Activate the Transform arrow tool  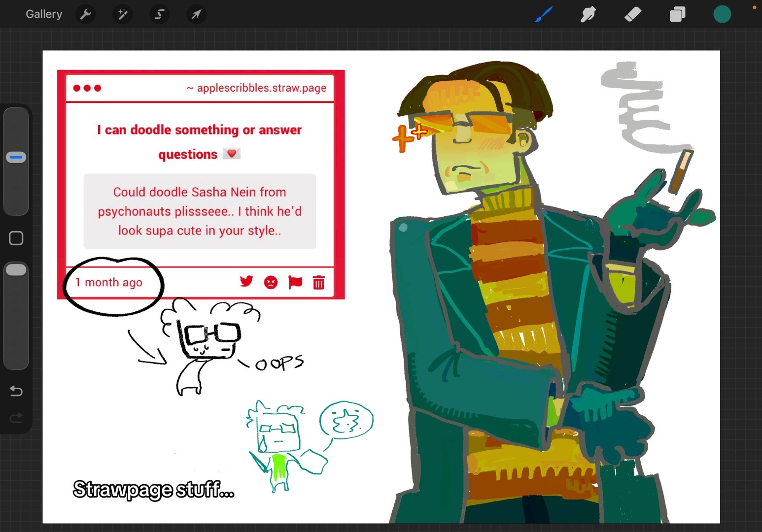(196, 15)
